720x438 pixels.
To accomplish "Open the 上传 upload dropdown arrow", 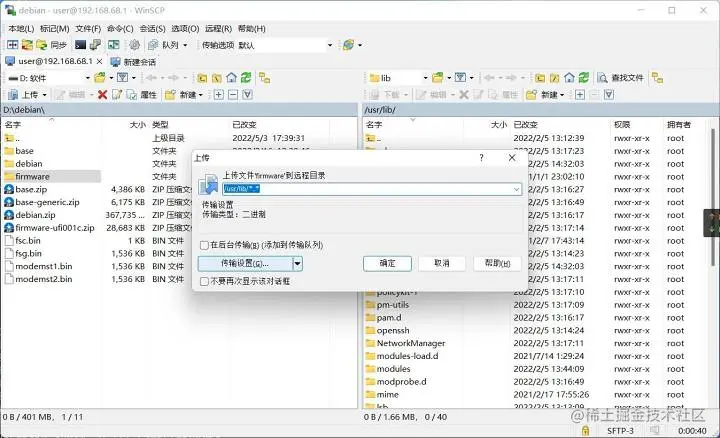I will (x=45, y=95).
